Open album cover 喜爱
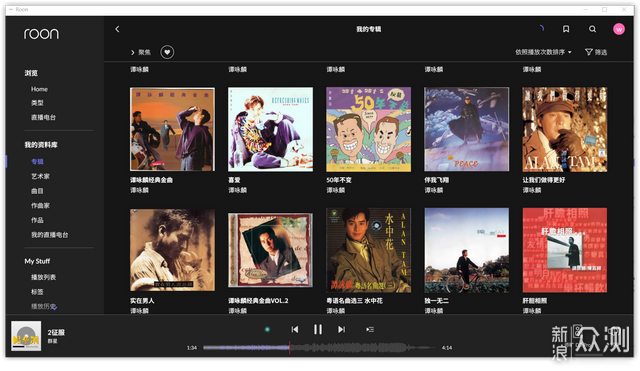This screenshot has height=371, width=640. (270, 129)
